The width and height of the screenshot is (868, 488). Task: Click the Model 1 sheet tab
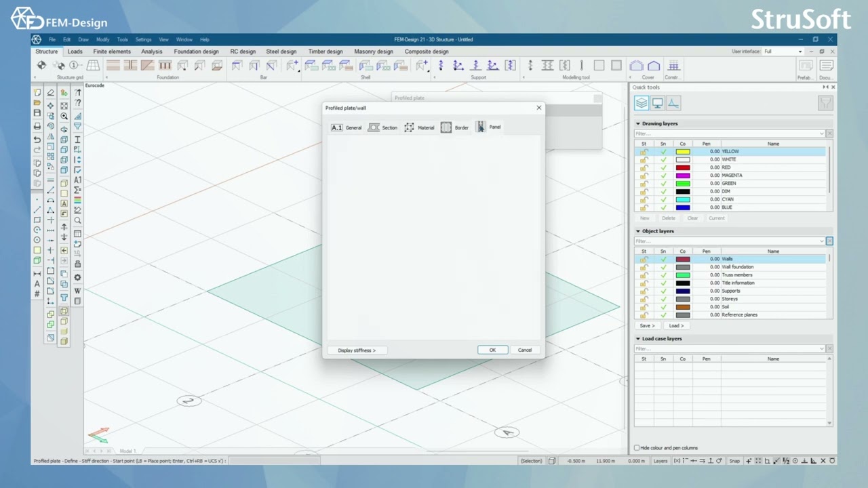pyautogui.click(x=127, y=451)
